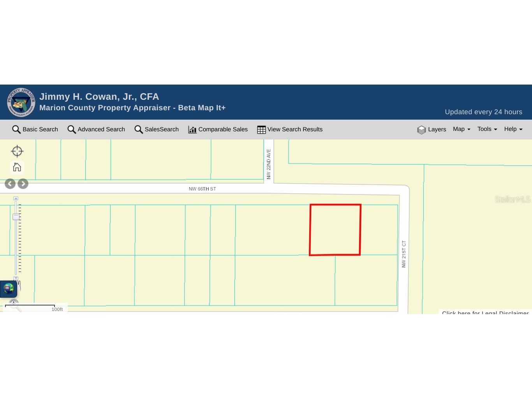532x399 pixels.
Task: Click the globe basemap icon
Action: coord(9,289)
